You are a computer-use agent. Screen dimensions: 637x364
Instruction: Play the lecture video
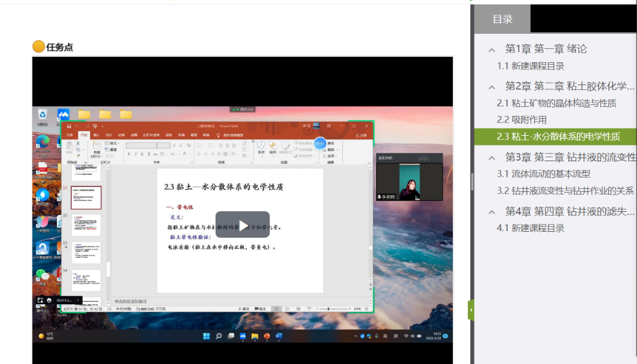[x=243, y=225]
